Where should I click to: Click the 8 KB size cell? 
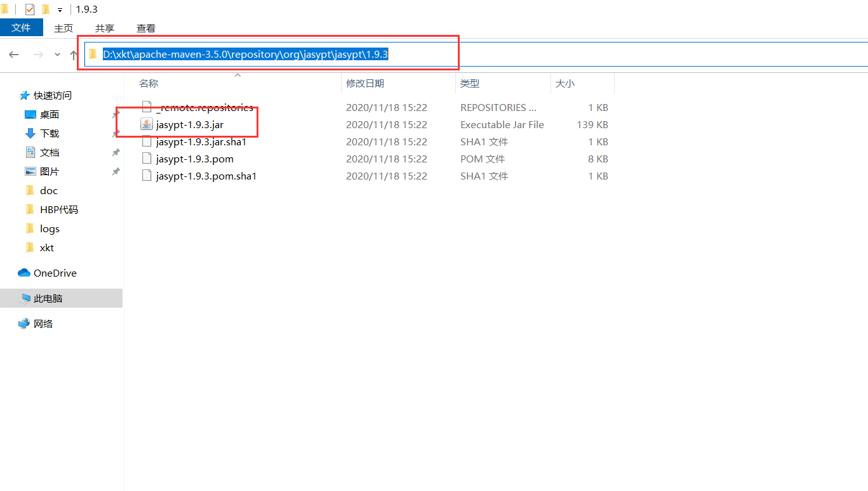pyautogui.click(x=598, y=159)
